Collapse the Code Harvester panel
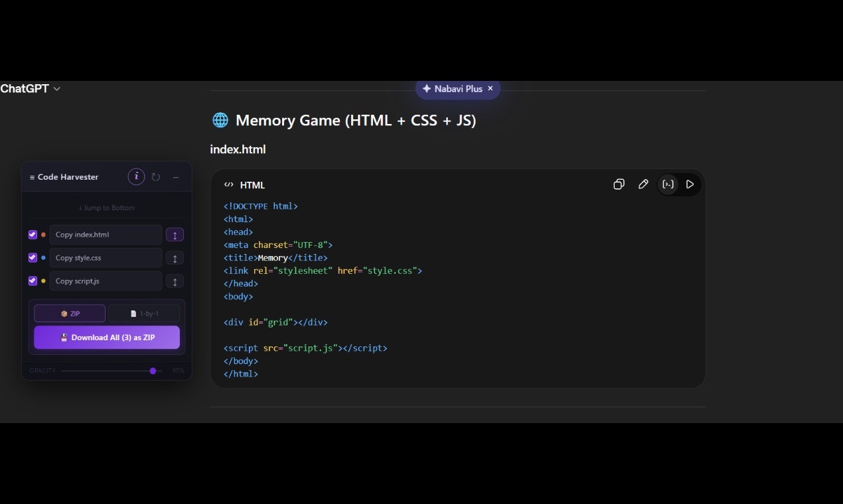Image resolution: width=843 pixels, height=504 pixels. point(175,177)
